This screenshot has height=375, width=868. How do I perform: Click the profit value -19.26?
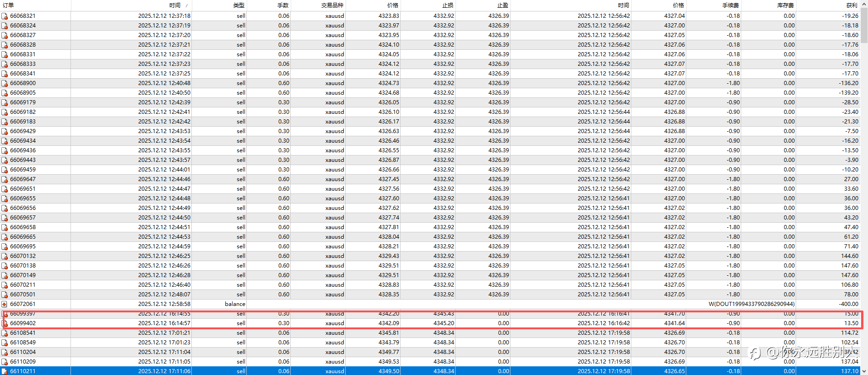pos(850,16)
